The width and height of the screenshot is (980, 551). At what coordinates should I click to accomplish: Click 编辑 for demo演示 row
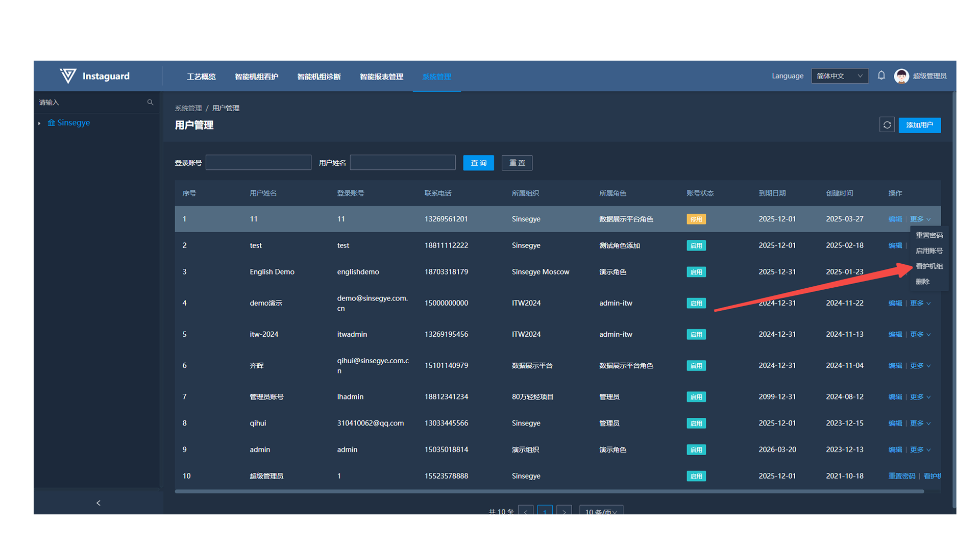click(x=895, y=303)
